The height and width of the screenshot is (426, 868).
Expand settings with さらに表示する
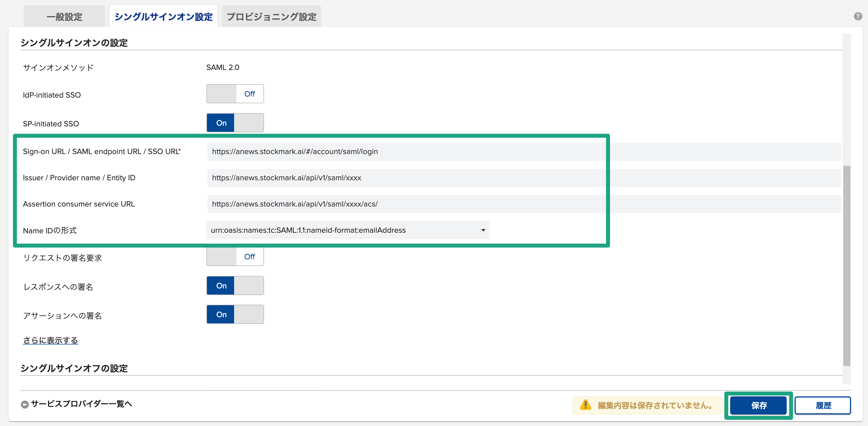(51, 340)
